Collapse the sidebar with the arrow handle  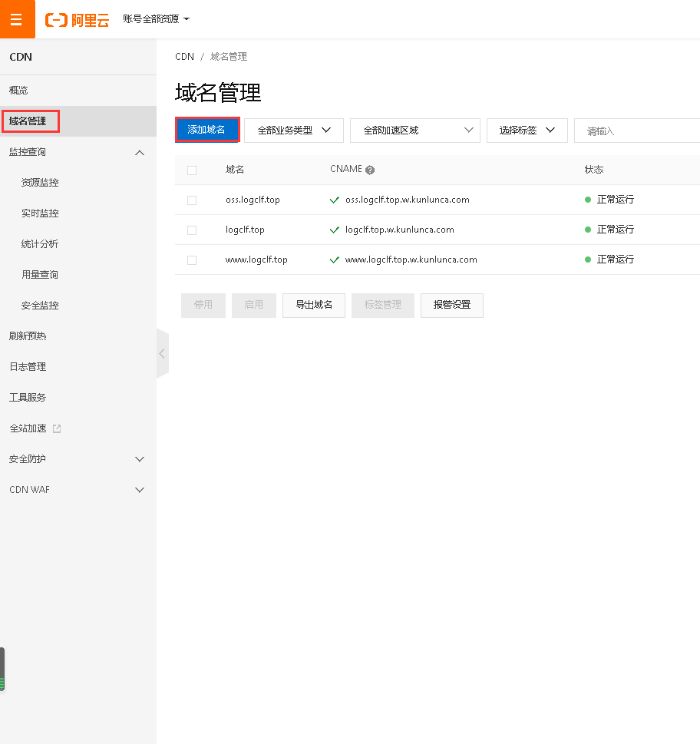click(162, 353)
